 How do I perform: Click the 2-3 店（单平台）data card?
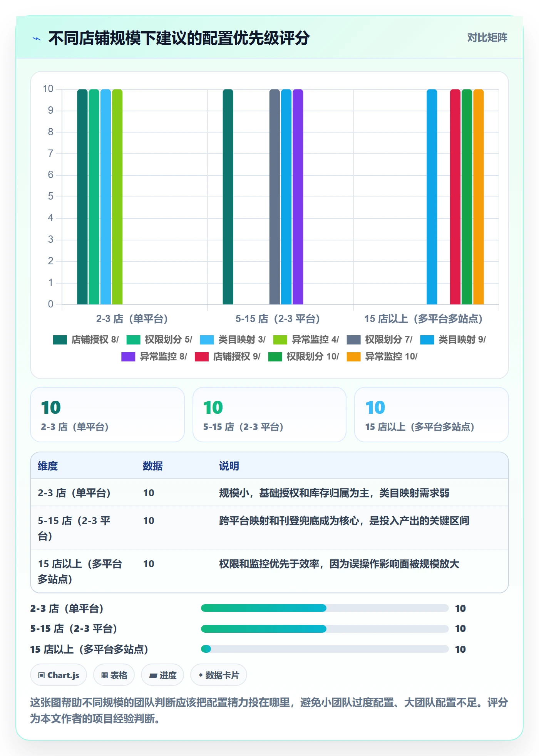[107, 415]
